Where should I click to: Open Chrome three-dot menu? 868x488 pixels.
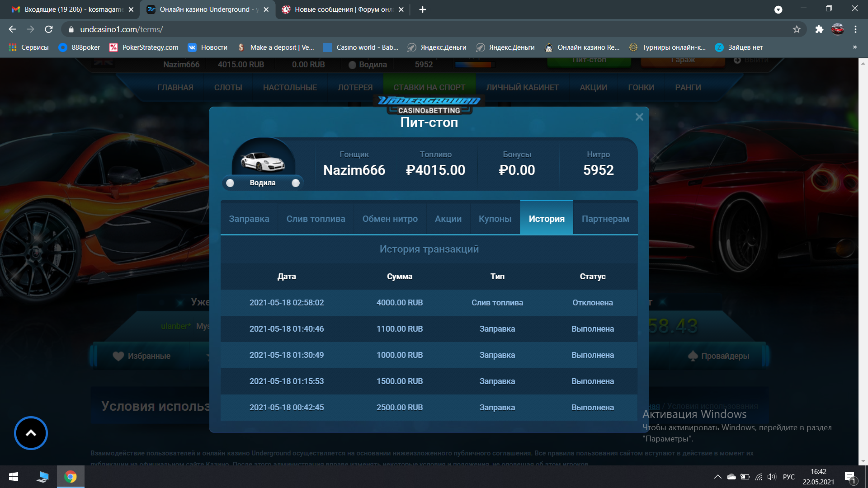point(855,29)
